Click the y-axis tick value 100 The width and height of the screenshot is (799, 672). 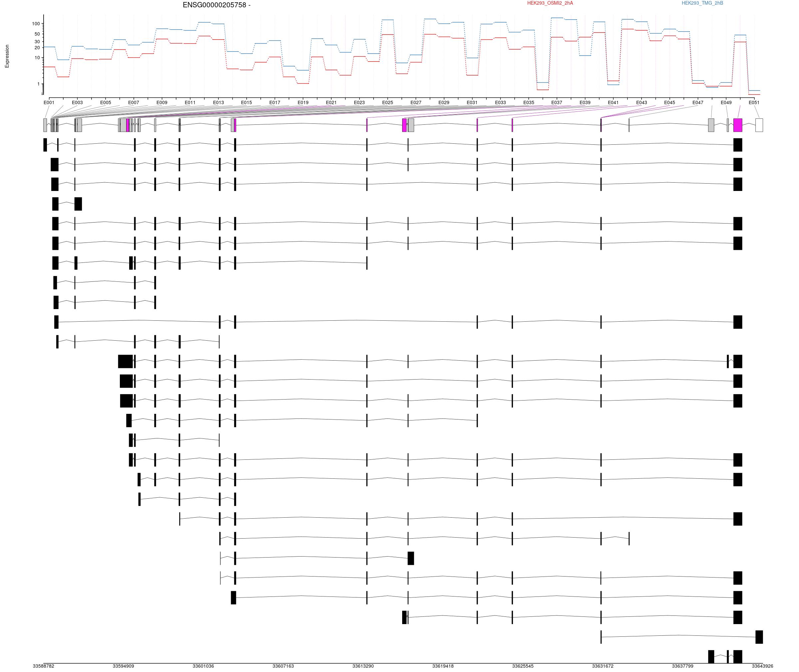(x=36, y=24)
